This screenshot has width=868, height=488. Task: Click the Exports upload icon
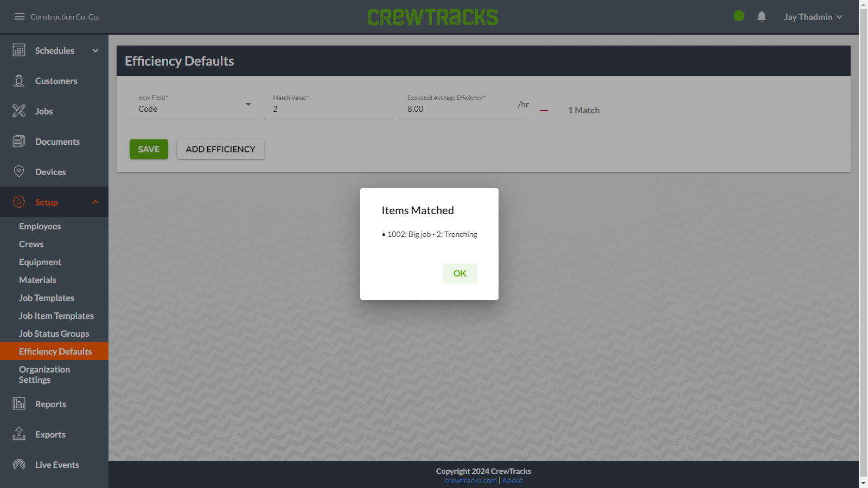coord(19,434)
